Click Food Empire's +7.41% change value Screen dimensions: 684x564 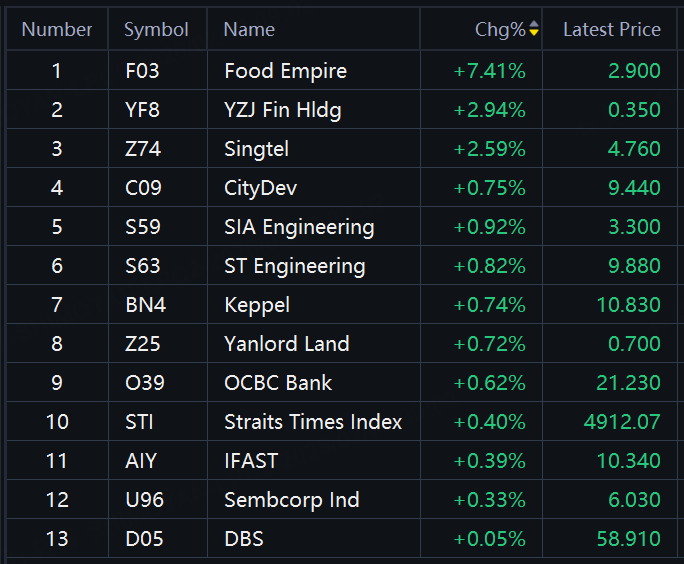coord(489,71)
